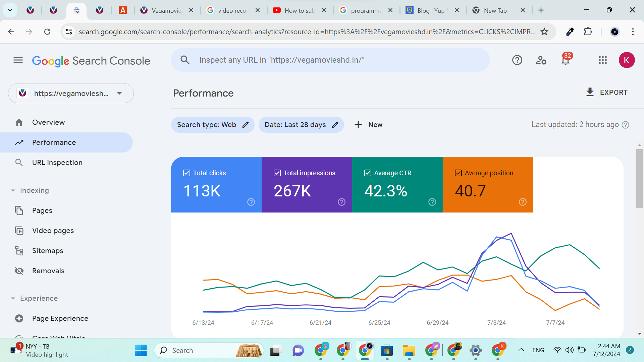Screen dimensions: 644x362
Task: Open Sitemaps in the sidebar
Action: pos(48,251)
